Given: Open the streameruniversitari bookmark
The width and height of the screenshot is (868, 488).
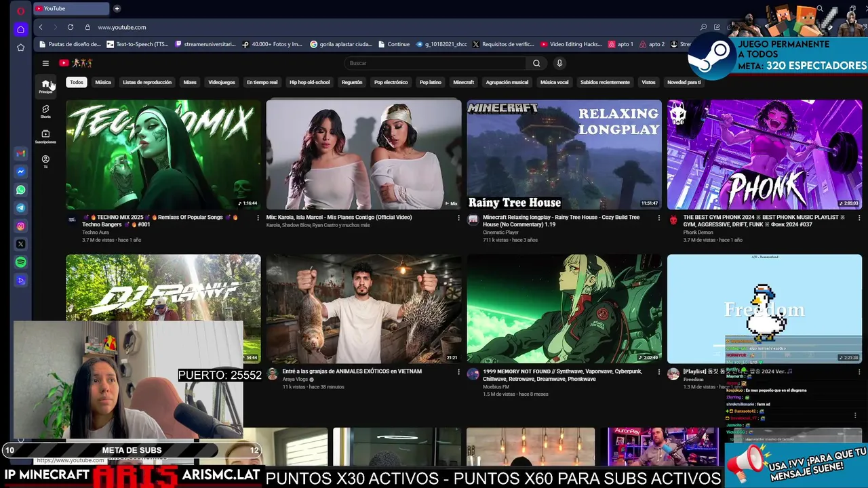Looking at the screenshot, I should [x=205, y=44].
